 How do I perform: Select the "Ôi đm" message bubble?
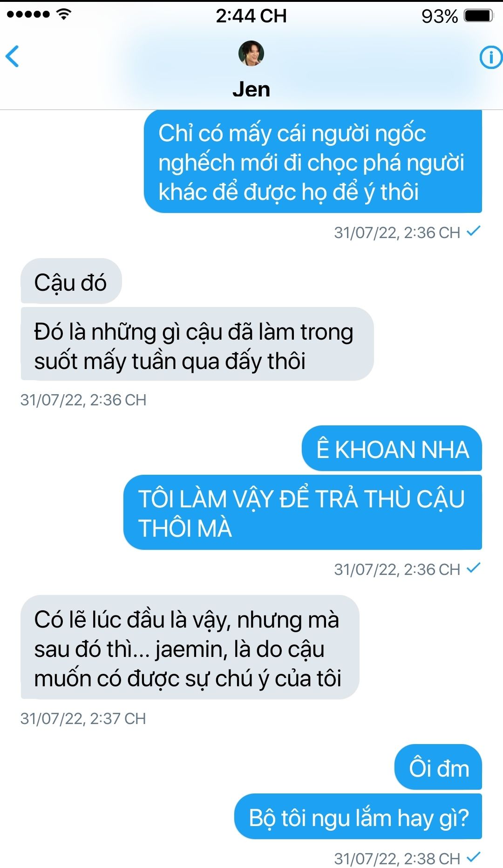(438, 767)
